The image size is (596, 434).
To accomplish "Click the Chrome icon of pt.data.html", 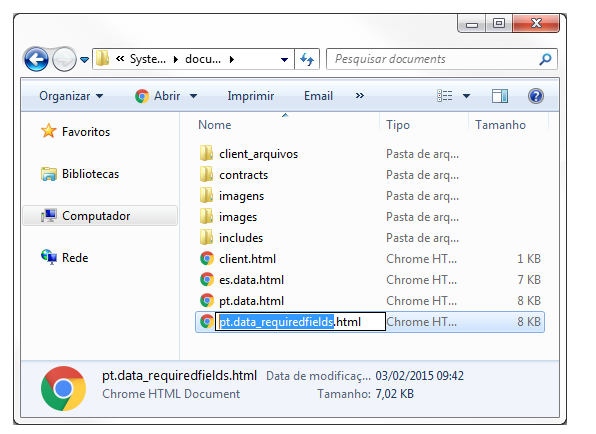I will coord(207,301).
